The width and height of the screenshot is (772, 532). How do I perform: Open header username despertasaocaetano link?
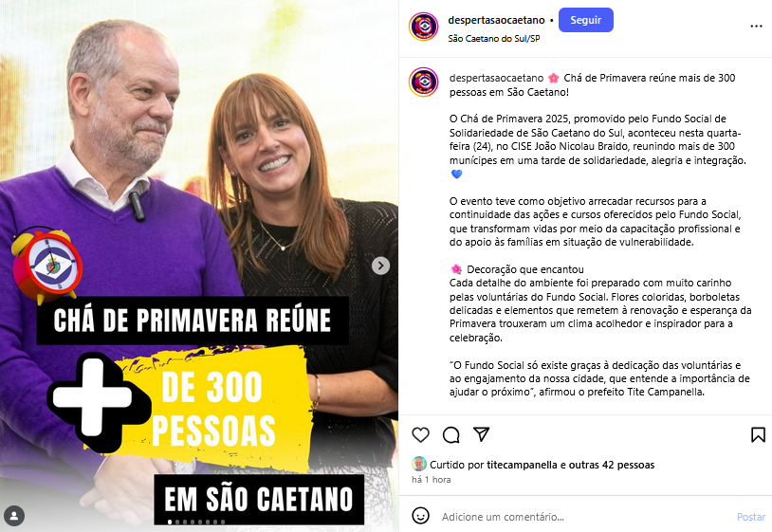(496, 20)
